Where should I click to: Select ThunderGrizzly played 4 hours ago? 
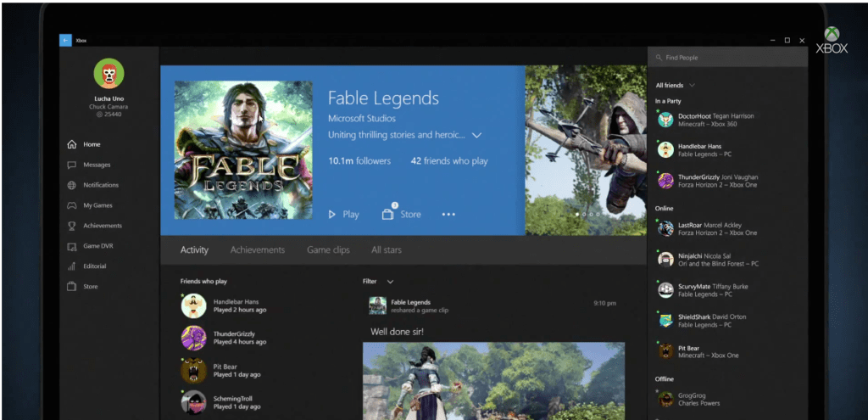(x=224, y=338)
